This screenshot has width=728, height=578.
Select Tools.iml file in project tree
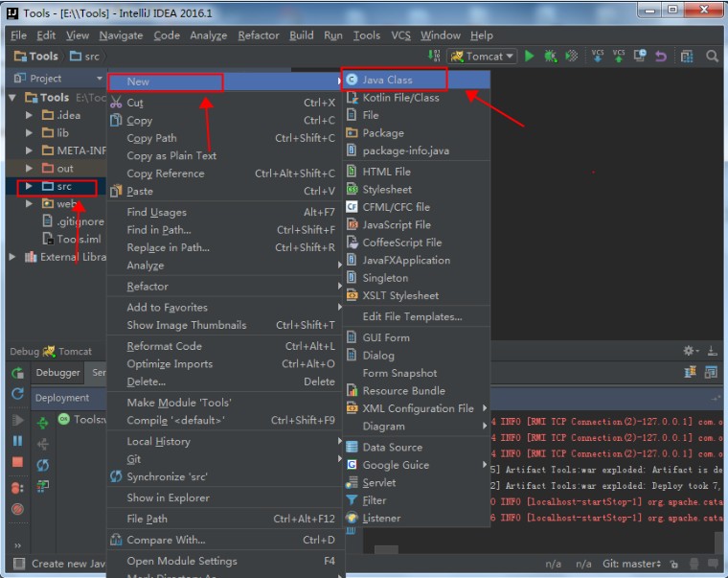pos(72,240)
